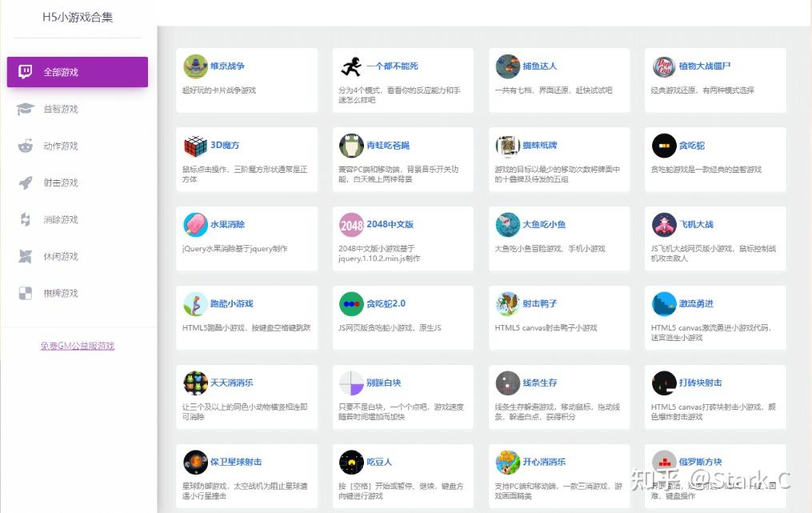Screen dimensions: 812x513
Task: Click the blue 激流勇进 icon
Action: pyautogui.click(x=665, y=304)
